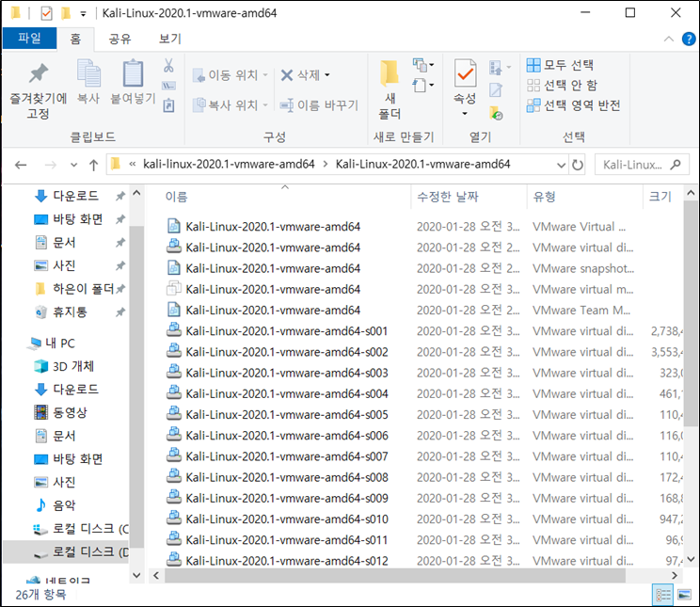
Task: Click the navigation pane scrollbar
Action: point(136,385)
